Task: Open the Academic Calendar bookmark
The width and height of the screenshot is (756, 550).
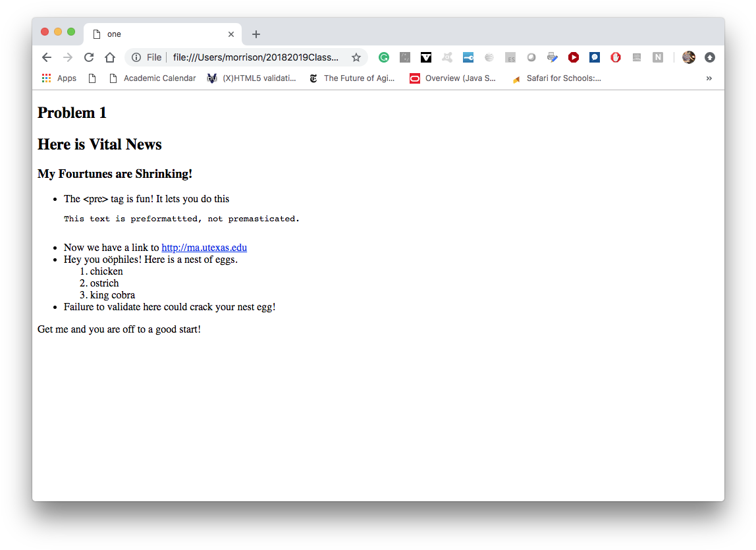Action: (152, 78)
